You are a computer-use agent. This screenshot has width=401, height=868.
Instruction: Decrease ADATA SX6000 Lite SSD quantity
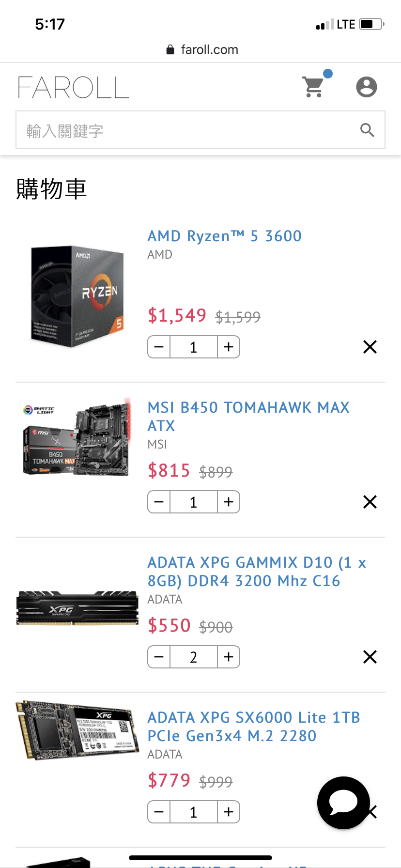tap(159, 812)
